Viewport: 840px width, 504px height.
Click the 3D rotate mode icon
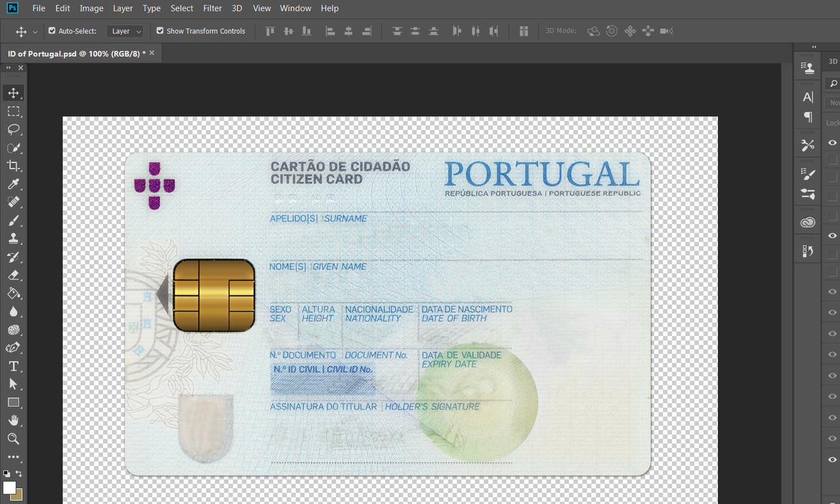point(593,31)
